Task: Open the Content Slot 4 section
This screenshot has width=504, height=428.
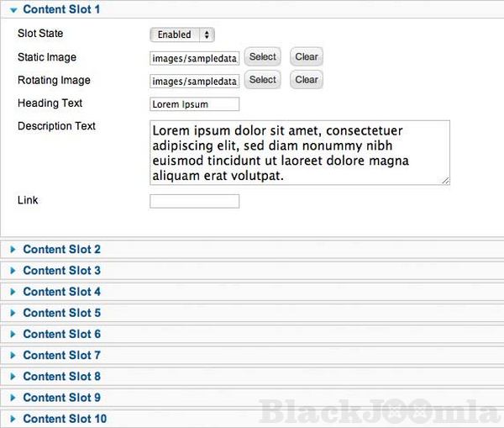Action: coord(61,292)
